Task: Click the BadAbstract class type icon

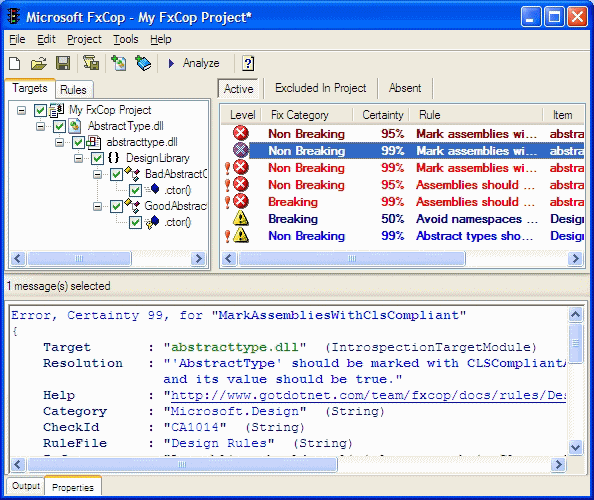Action: 133,173
